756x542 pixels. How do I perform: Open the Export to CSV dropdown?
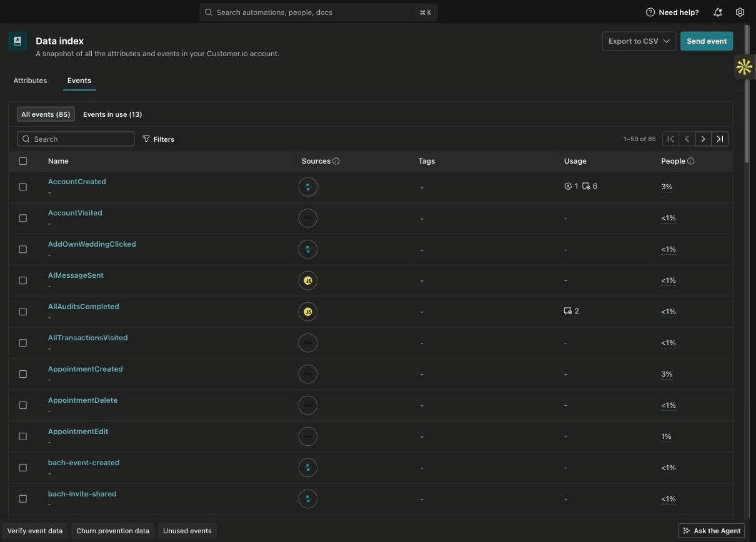coord(639,41)
